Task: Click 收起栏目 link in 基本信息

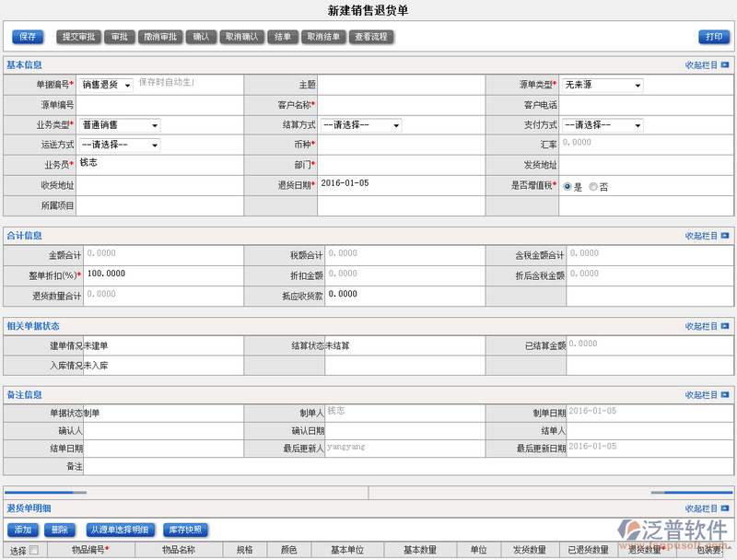Action: (x=701, y=65)
